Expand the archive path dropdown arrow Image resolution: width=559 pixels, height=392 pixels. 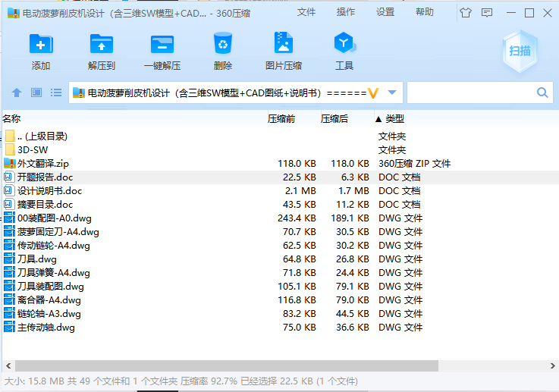(392, 93)
